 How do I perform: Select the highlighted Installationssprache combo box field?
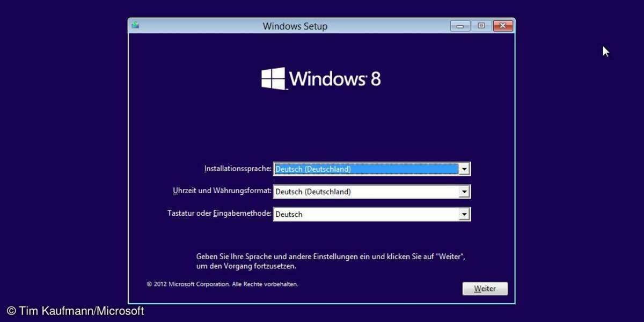click(x=366, y=169)
